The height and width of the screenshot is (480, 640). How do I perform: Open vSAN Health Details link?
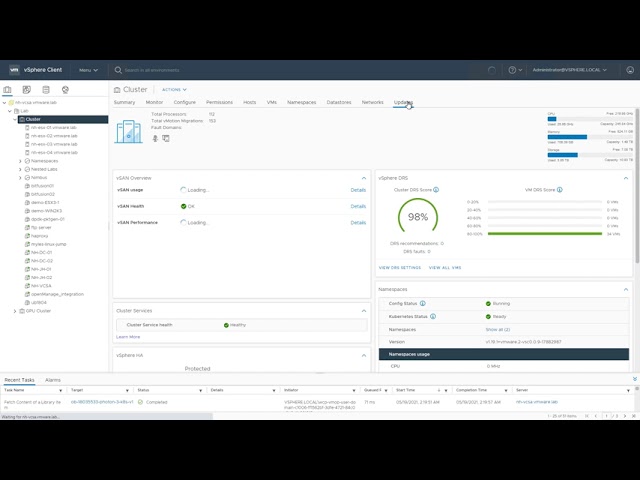point(358,206)
